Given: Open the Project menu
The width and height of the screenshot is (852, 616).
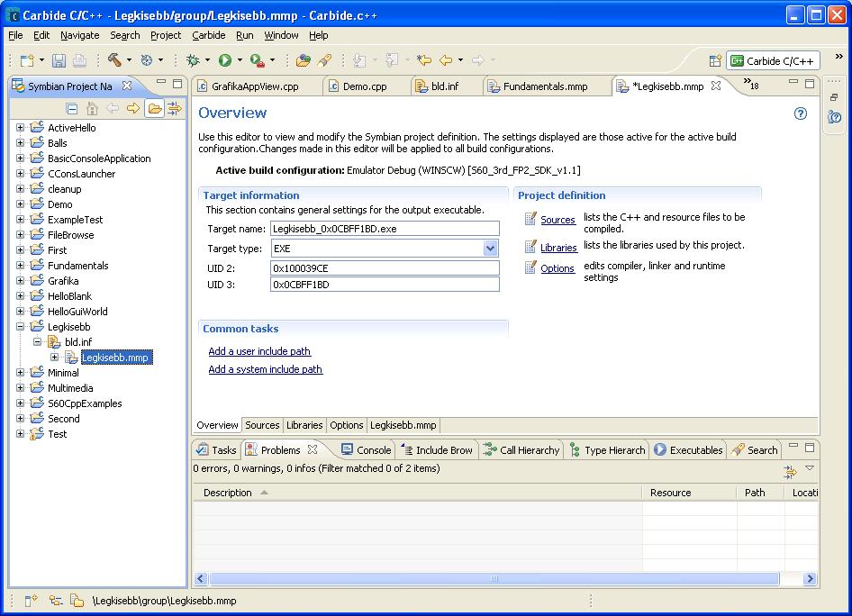Looking at the screenshot, I should [166, 35].
